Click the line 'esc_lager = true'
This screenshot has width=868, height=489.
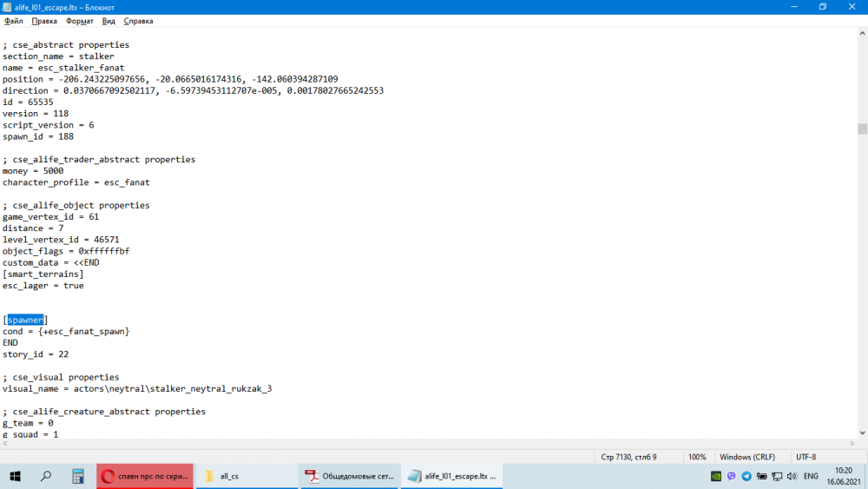(43, 286)
